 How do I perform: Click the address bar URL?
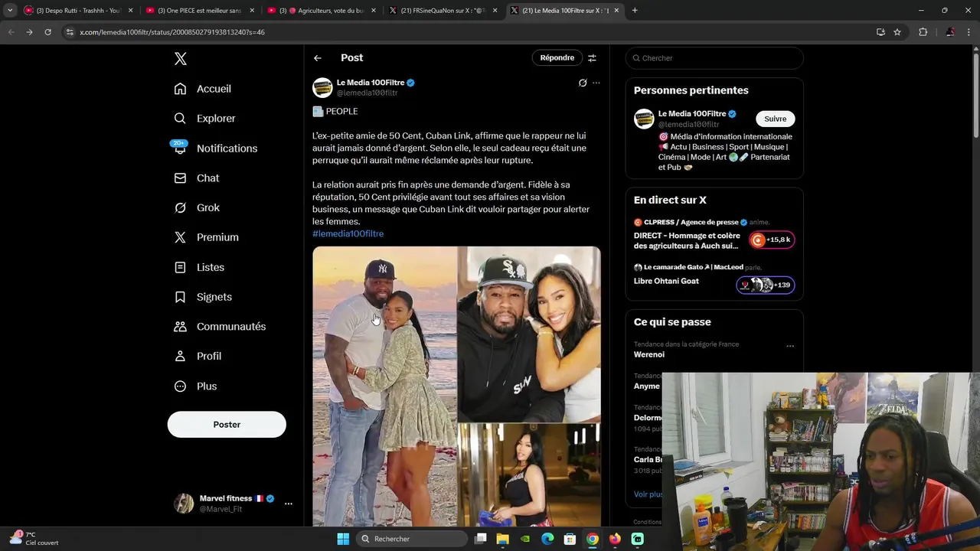point(172,32)
